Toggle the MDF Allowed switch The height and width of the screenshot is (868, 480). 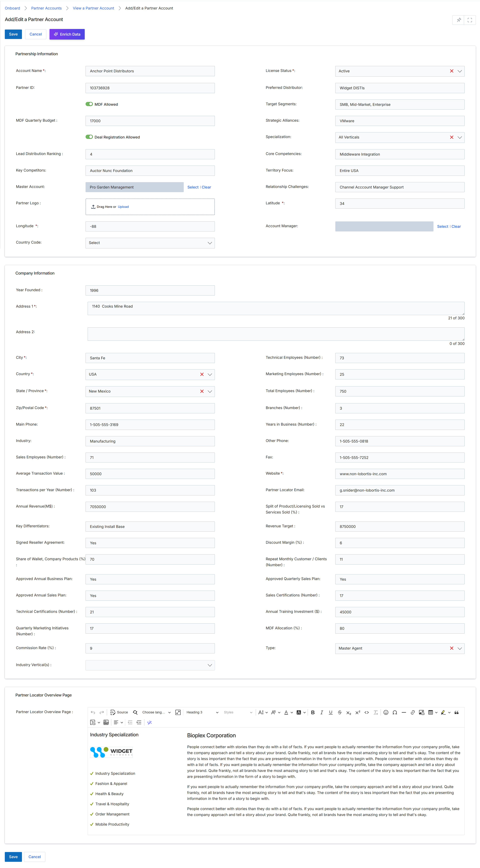[89, 104]
